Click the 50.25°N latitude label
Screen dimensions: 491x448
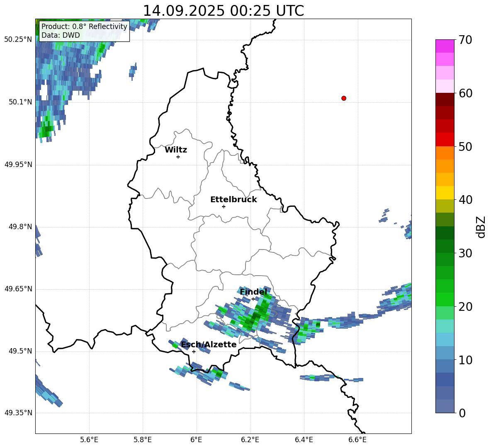click(x=18, y=40)
